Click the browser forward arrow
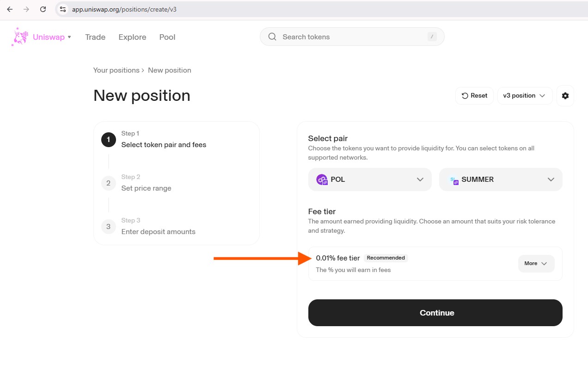Viewport: 588px width, 384px height. click(x=26, y=9)
